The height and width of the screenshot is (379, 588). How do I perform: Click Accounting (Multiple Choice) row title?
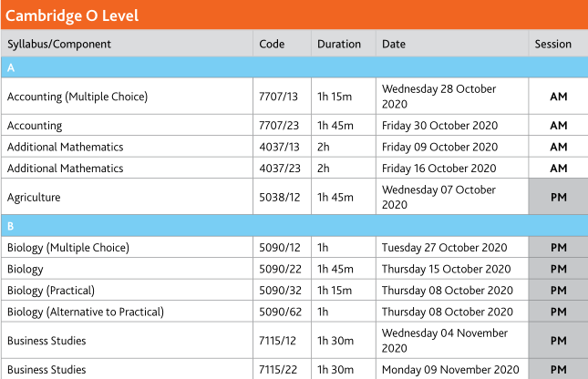77,97
